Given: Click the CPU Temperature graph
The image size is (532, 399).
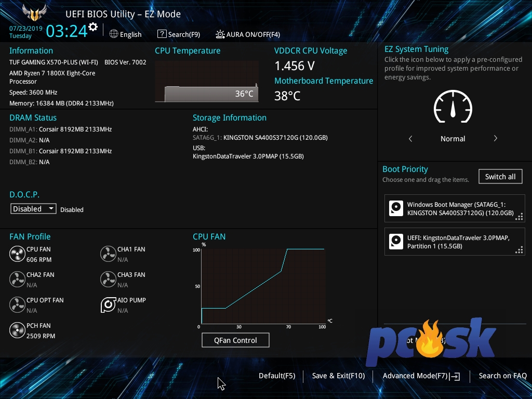Looking at the screenshot, I should click(207, 82).
